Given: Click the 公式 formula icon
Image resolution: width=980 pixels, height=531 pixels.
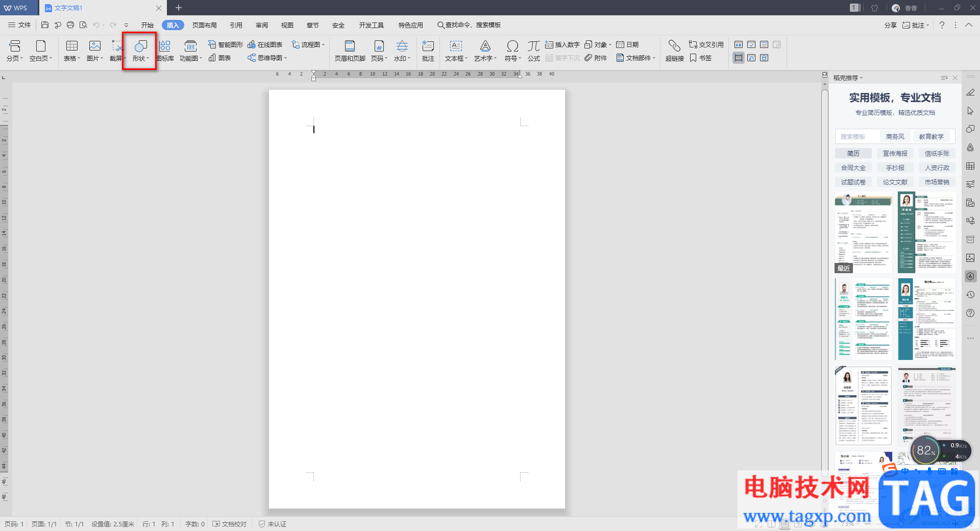Looking at the screenshot, I should pyautogui.click(x=533, y=51).
